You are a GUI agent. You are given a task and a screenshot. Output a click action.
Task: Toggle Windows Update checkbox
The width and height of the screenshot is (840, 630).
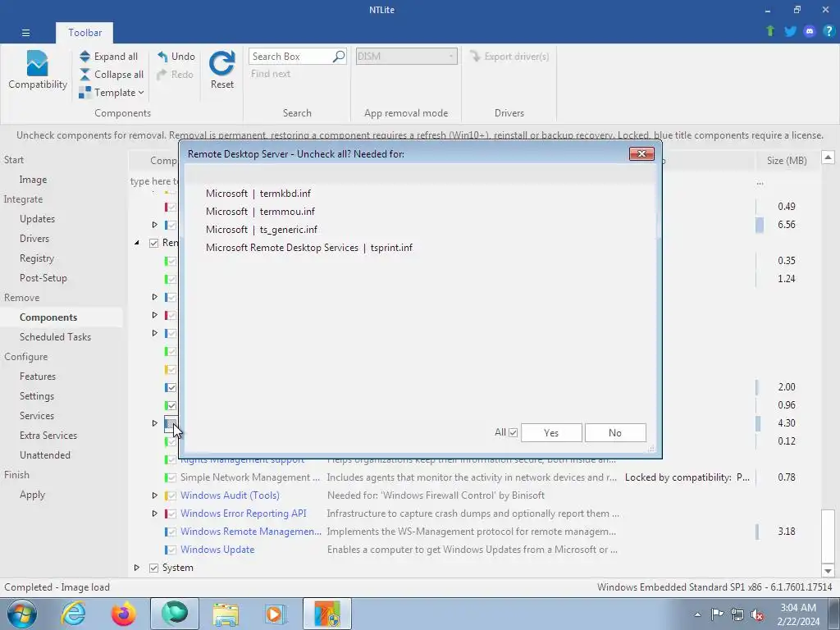171,550
